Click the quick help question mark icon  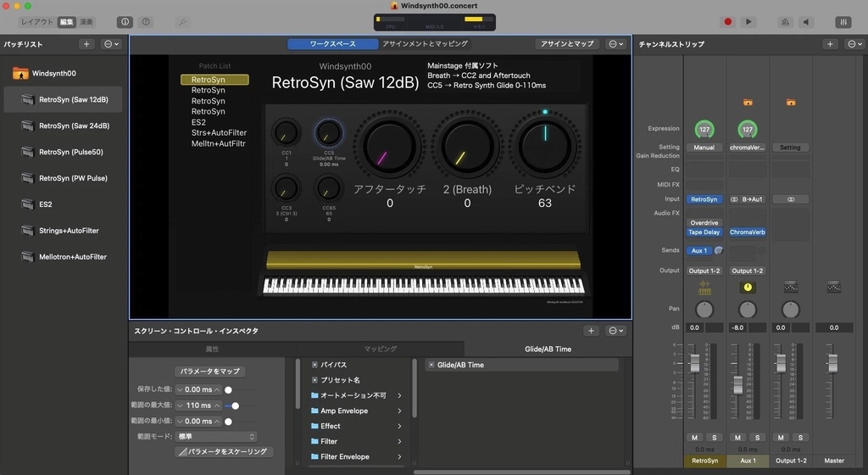(146, 21)
